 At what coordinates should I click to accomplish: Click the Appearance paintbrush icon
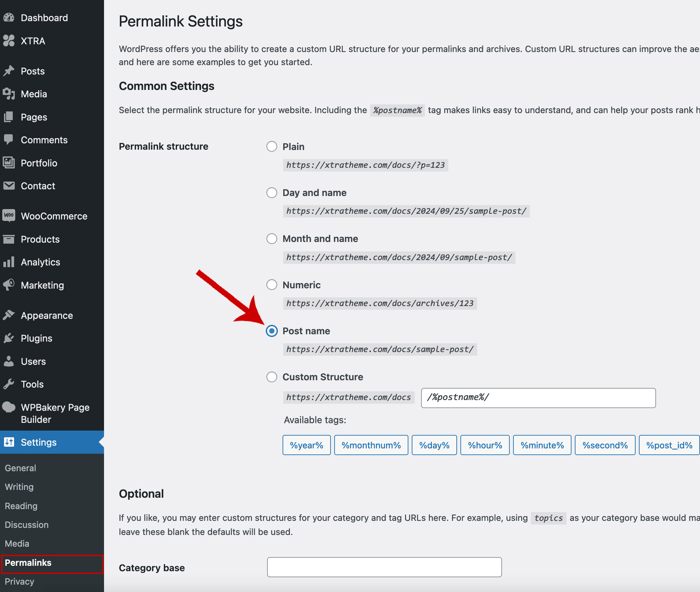pos(9,315)
